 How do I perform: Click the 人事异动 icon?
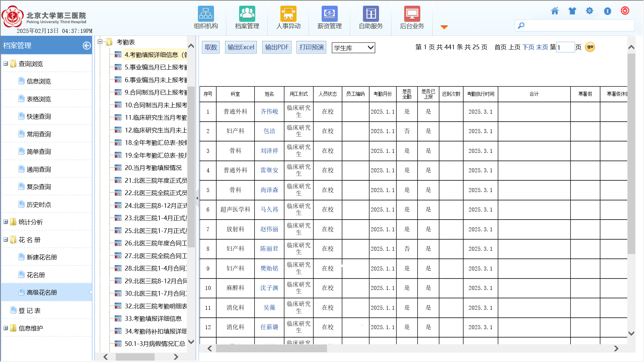point(288,14)
